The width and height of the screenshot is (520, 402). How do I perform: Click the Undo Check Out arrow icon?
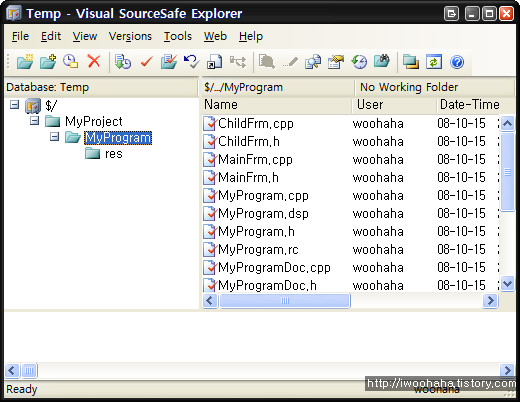tap(192, 62)
